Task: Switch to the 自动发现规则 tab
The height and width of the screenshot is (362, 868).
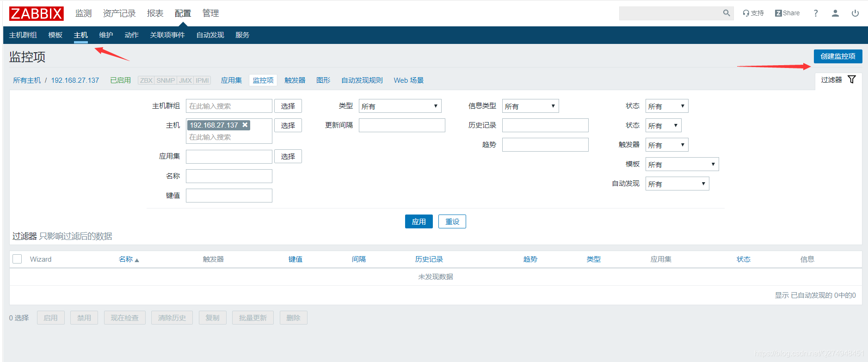Action: pyautogui.click(x=362, y=80)
